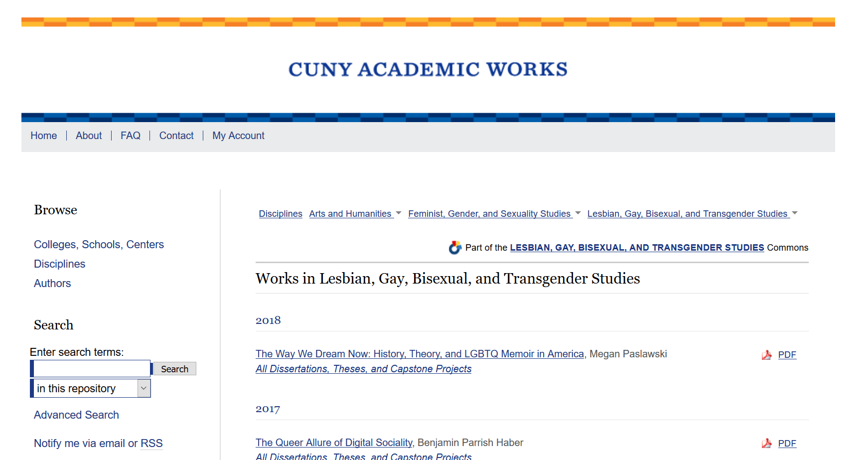This screenshot has width=868, height=460.
Task: Open the FAQ menu item
Action: pos(131,136)
